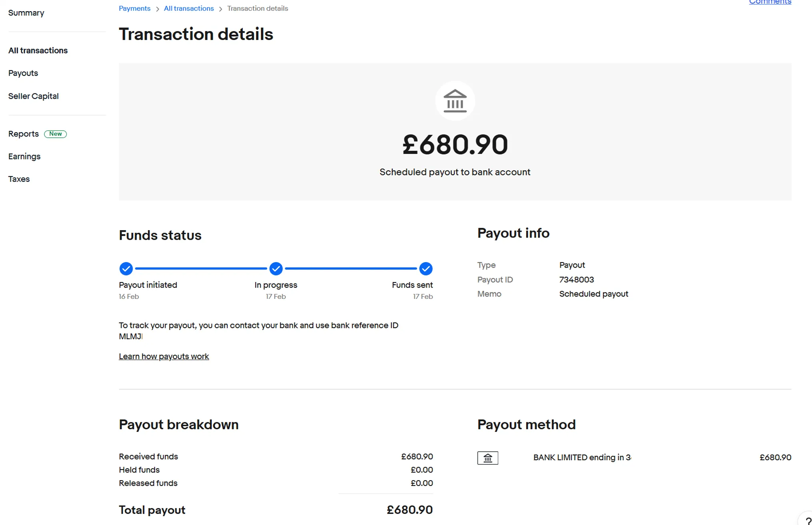
Task: Open the Taxes page
Action: (18, 179)
